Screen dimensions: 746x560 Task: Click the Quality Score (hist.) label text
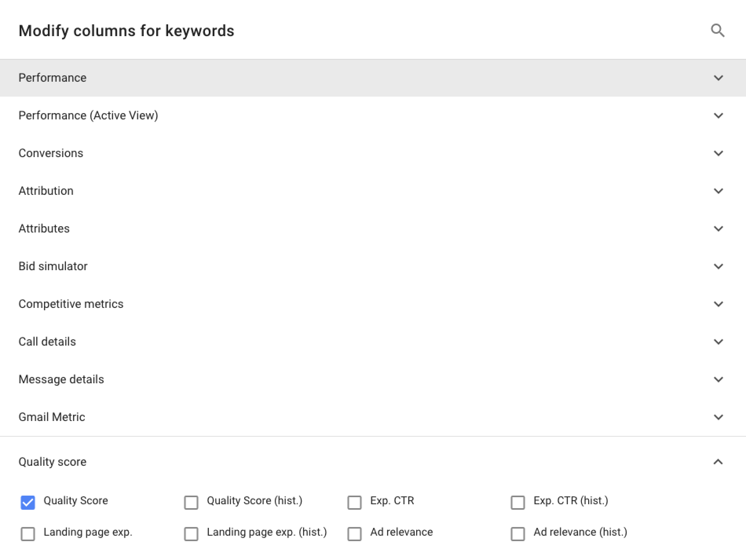pyautogui.click(x=255, y=501)
